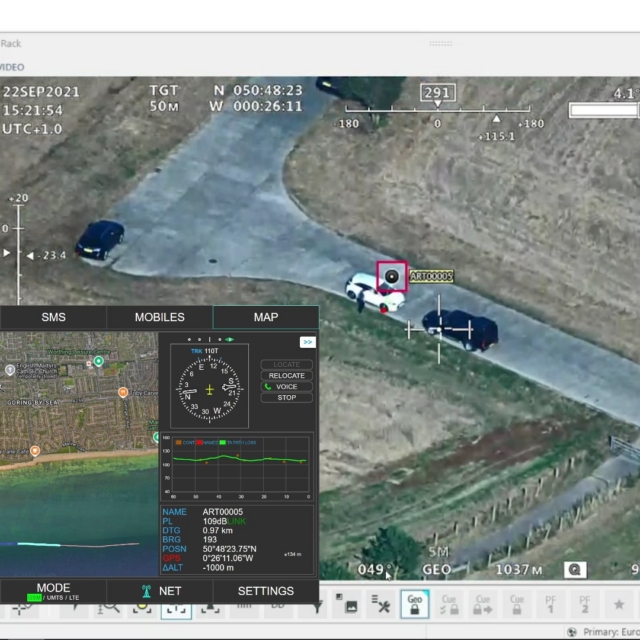Click the GORING-BY-SEA map label

click(31, 402)
